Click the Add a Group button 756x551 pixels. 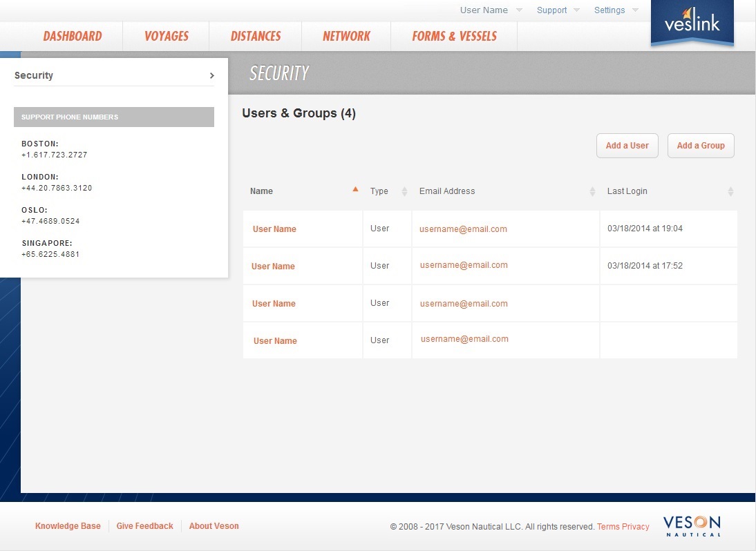click(701, 146)
